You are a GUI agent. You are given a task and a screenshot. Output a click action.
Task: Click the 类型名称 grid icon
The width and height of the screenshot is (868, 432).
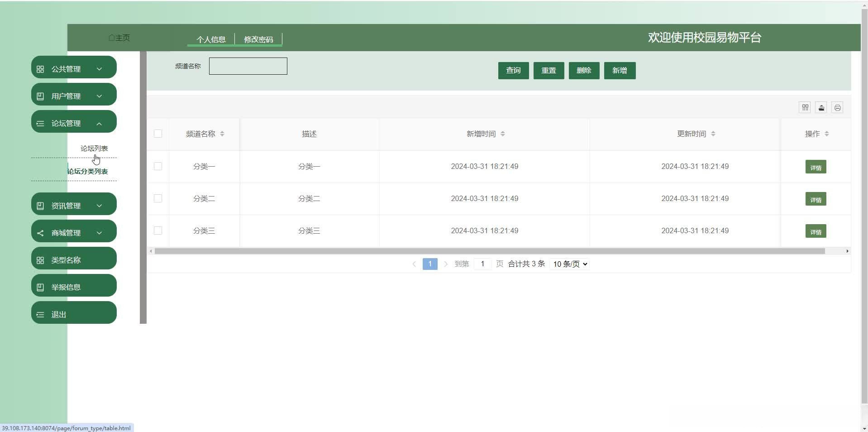(x=40, y=260)
